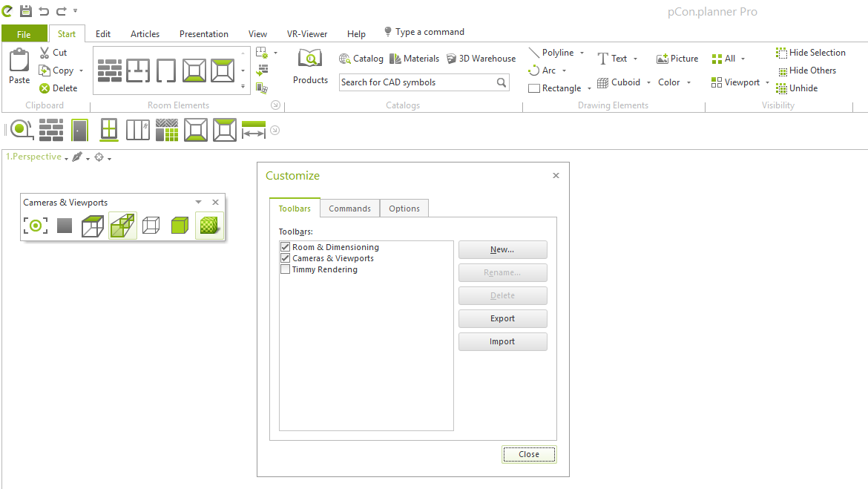
Task: Open Products catalog icon
Action: 310,59
